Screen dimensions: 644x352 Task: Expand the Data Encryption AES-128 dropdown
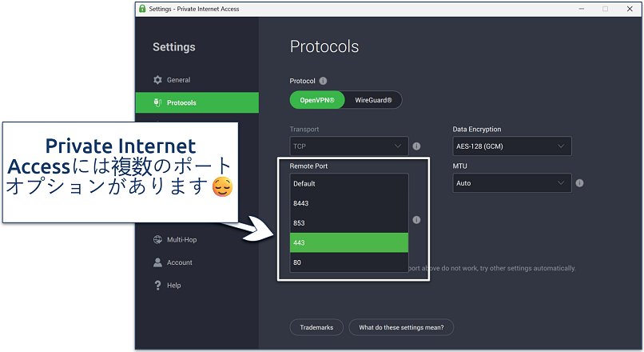point(511,146)
